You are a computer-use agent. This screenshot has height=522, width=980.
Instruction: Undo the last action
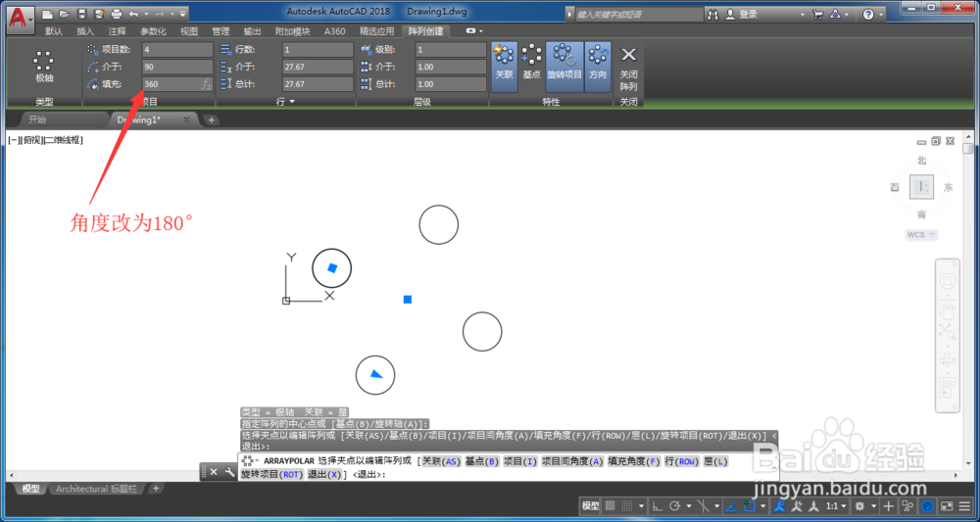(x=133, y=14)
